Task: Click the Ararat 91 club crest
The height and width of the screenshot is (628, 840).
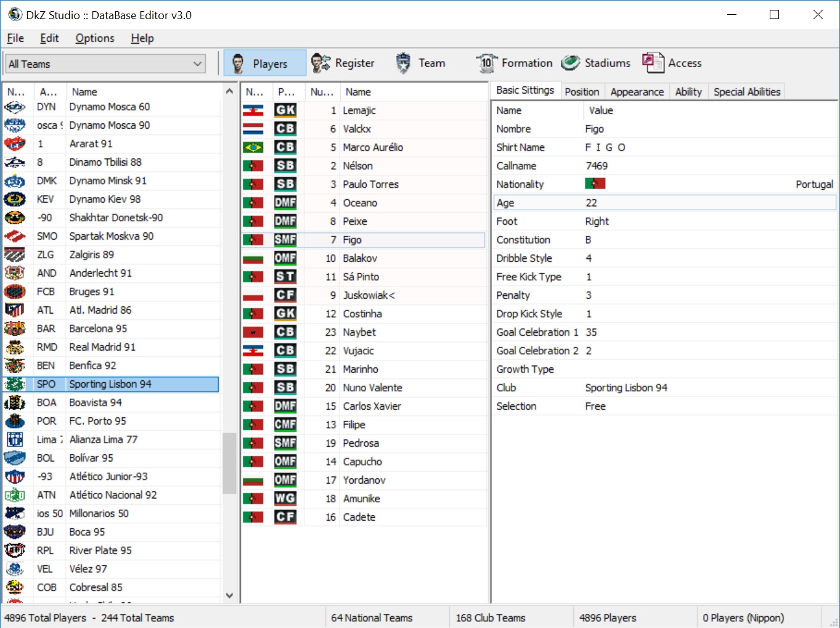Action: click(15, 144)
